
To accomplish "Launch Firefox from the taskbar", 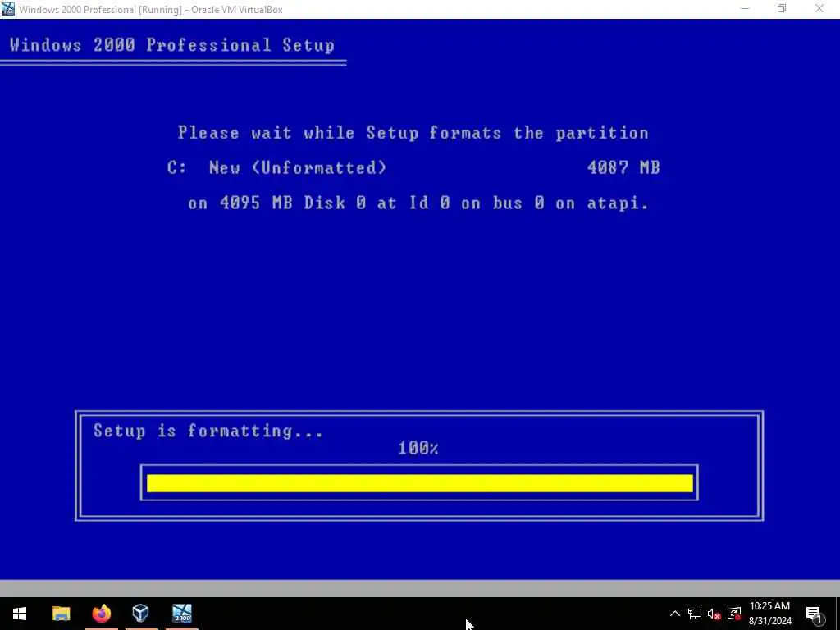I will tap(101, 614).
